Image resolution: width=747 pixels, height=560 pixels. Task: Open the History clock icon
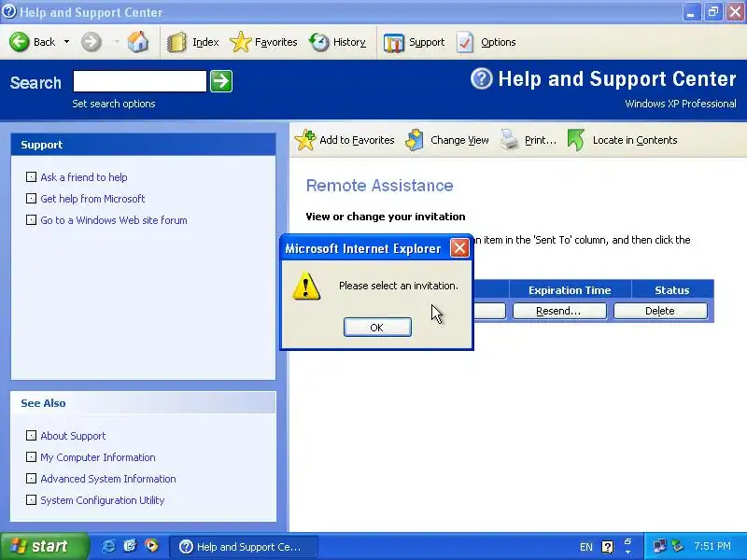tap(318, 42)
